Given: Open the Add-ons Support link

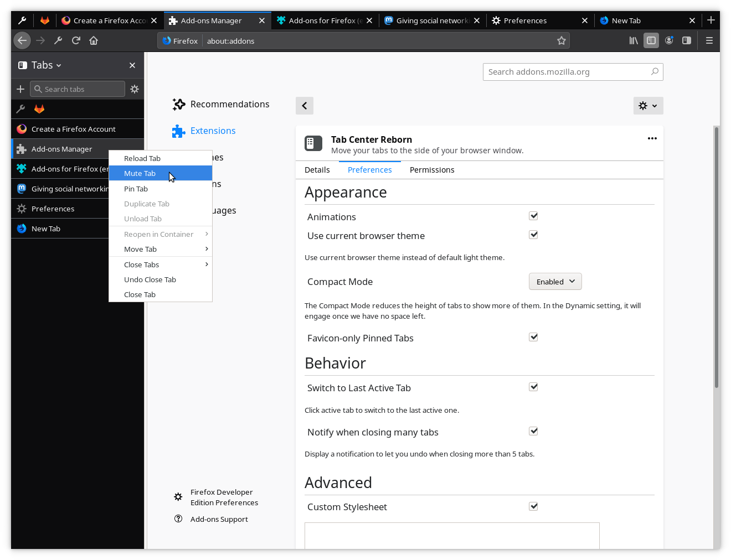Looking at the screenshot, I should coord(211,519).
